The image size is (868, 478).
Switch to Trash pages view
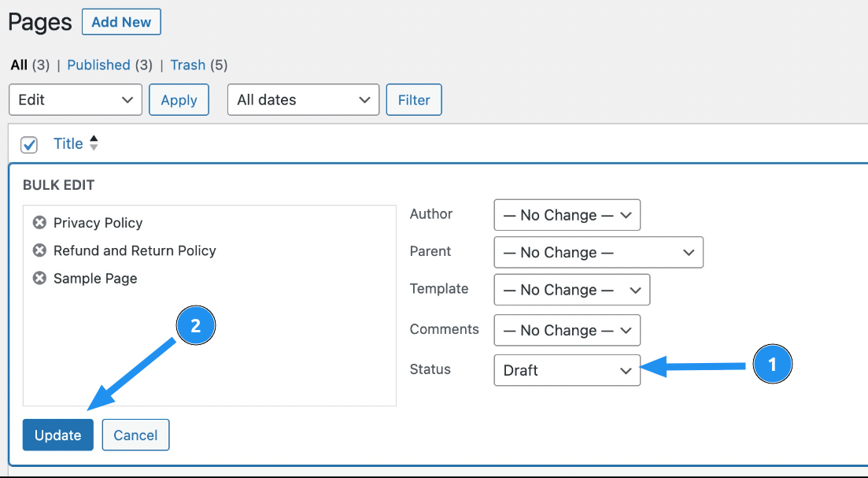coord(187,65)
